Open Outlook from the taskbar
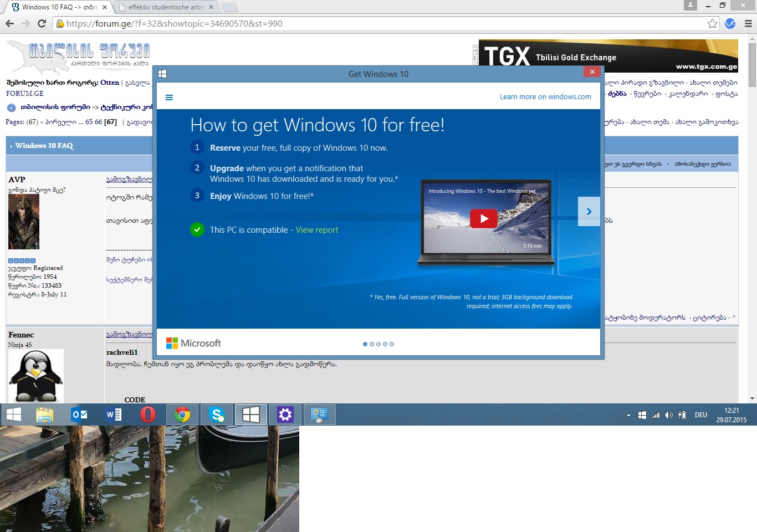Image resolution: width=757 pixels, height=532 pixels. point(79,415)
